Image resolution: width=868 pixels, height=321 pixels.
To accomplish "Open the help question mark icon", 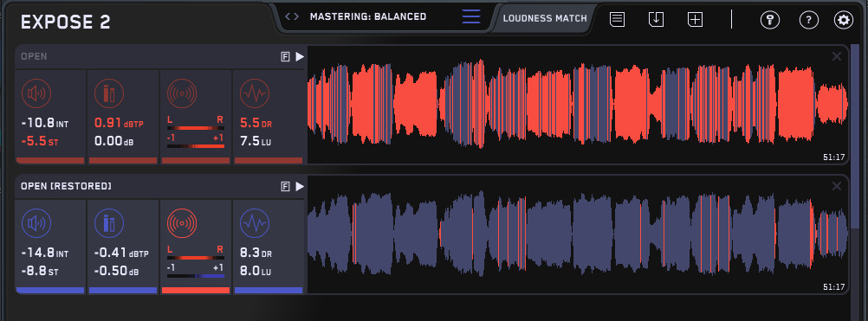I will [x=809, y=21].
